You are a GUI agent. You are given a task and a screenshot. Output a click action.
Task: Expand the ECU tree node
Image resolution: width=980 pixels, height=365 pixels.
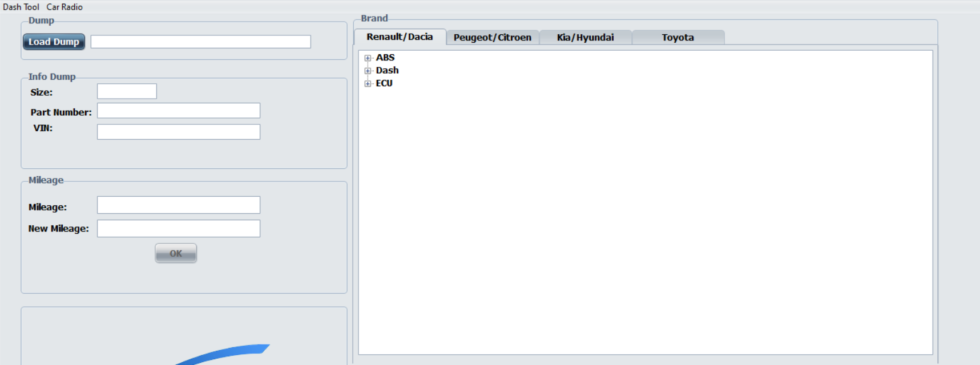[368, 83]
